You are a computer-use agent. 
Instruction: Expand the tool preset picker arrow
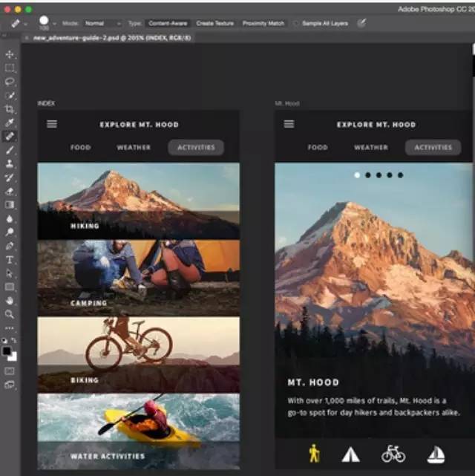coord(25,24)
